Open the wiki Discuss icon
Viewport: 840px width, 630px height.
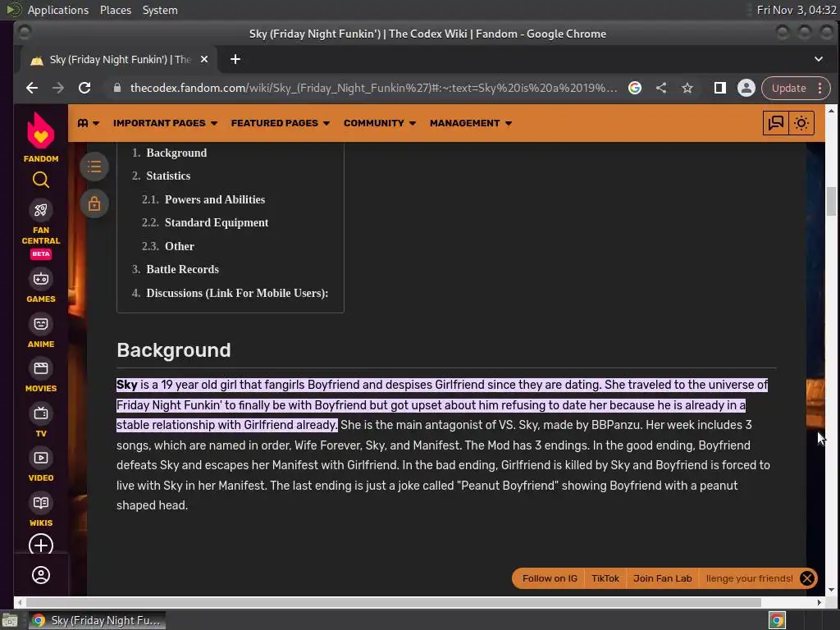point(775,123)
